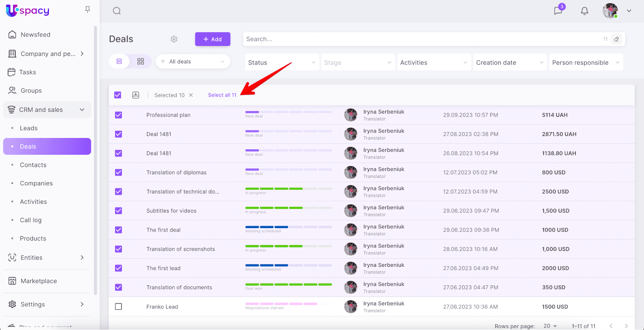Click stage progress bar of Franko Lead
Screen dimensions: 644x330
288,304
